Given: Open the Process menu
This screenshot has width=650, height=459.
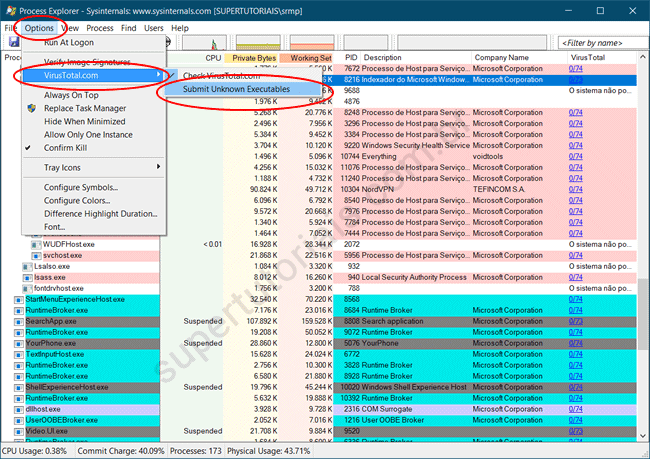Looking at the screenshot, I should click(99, 28).
